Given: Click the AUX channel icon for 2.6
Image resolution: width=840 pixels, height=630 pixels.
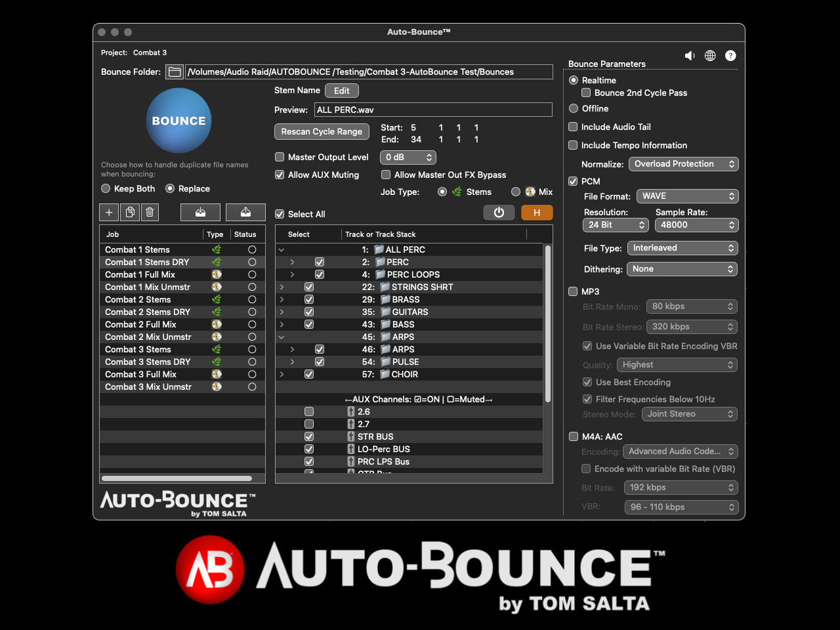Looking at the screenshot, I should (351, 412).
